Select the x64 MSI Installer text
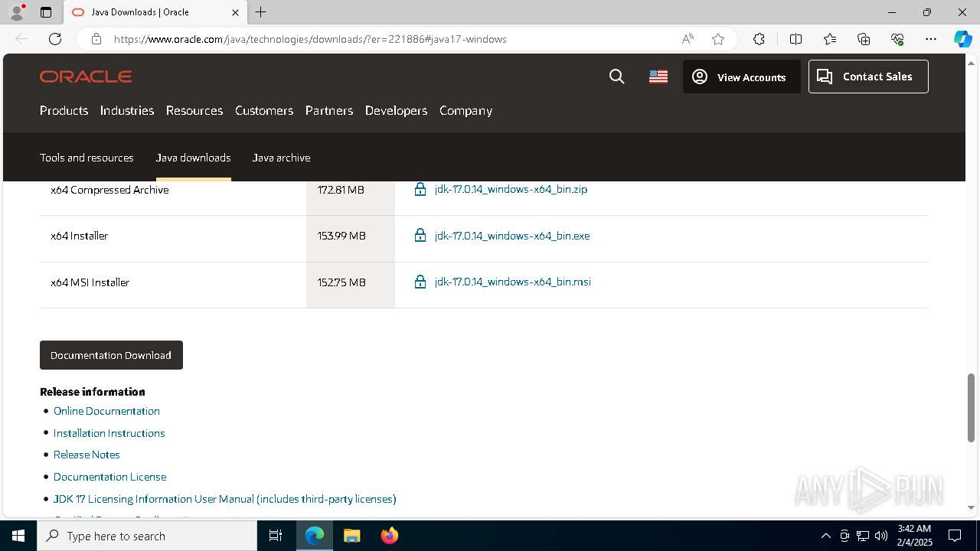980x551 pixels. [x=90, y=282]
